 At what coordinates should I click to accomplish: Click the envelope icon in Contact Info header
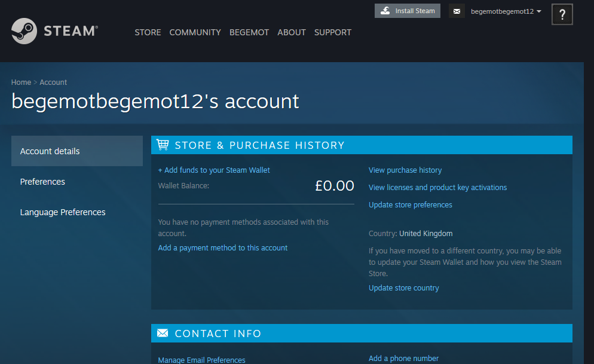click(x=163, y=333)
